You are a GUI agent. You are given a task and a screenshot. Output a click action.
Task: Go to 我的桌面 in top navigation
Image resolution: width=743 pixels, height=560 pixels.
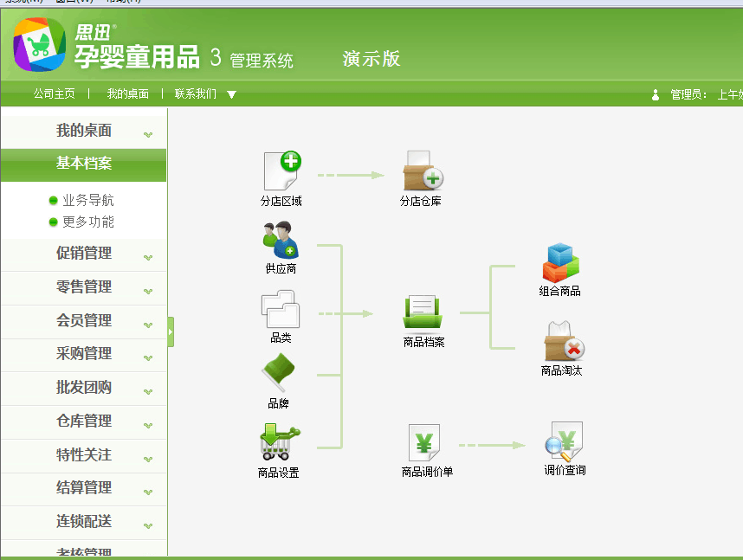click(128, 93)
